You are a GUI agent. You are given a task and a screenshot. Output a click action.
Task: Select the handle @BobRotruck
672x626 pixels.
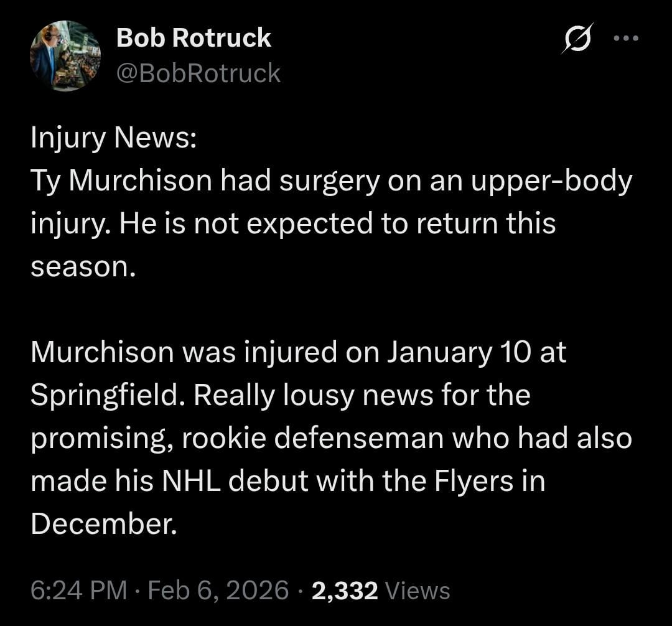pos(197,73)
